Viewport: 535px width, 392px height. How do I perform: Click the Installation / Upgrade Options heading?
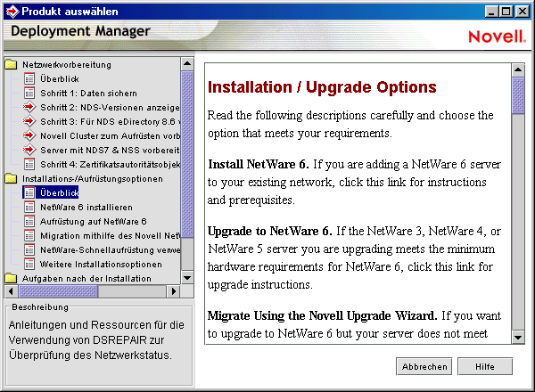(x=322, y=87)
